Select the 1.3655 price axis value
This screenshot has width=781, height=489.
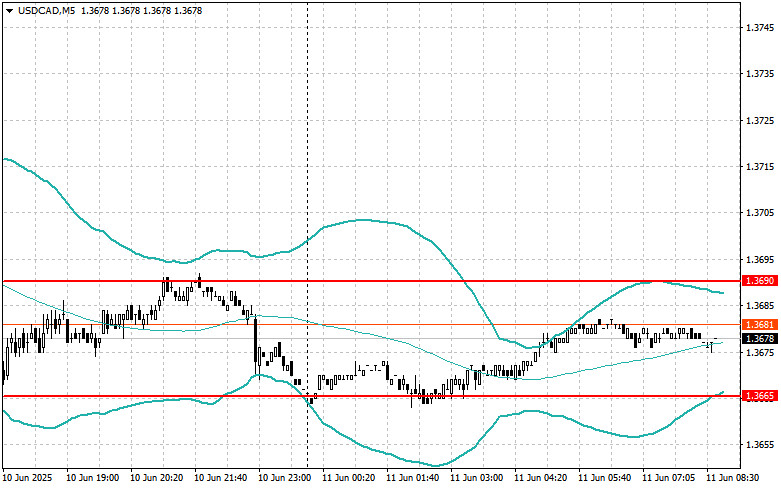pos(760,445)
